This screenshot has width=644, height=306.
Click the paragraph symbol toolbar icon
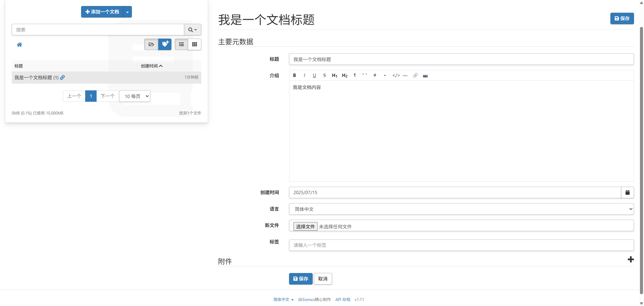pyautogui.click(x=355, y=75)
